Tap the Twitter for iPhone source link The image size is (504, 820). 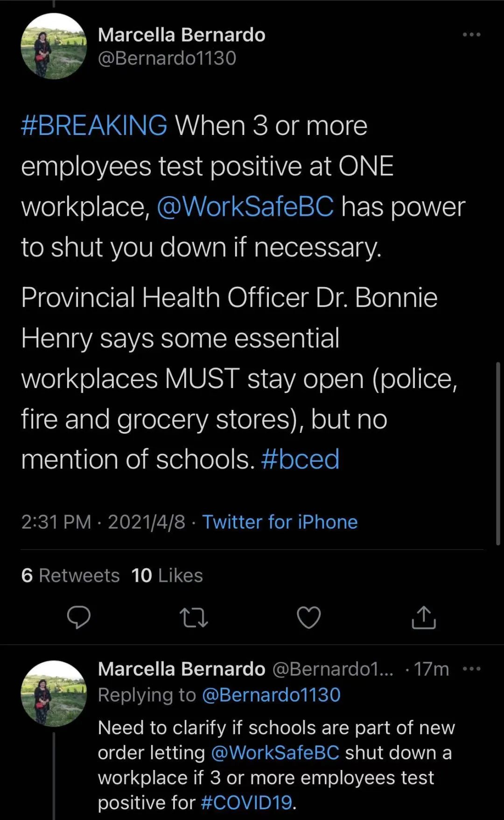[x=280, y=522]
